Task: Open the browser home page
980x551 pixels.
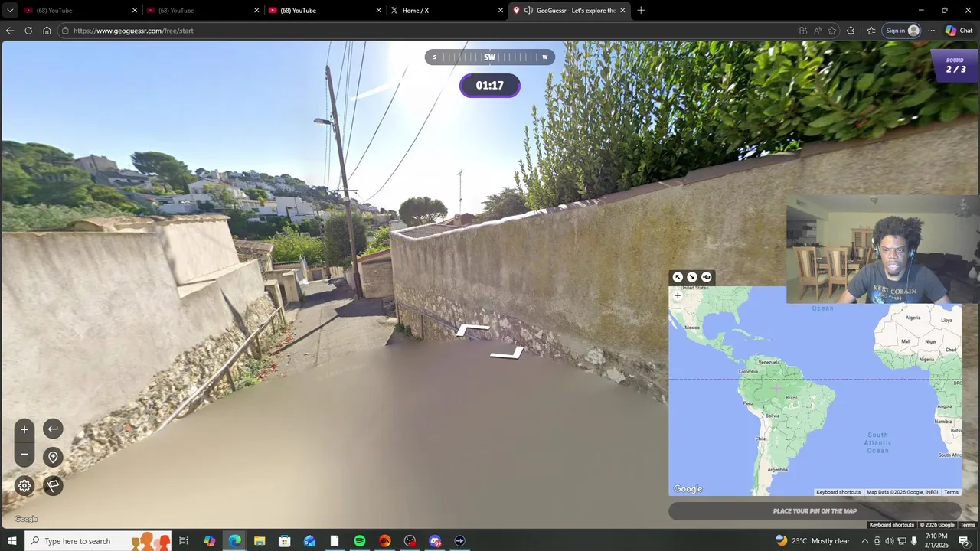Action: [x=47, y=31]
